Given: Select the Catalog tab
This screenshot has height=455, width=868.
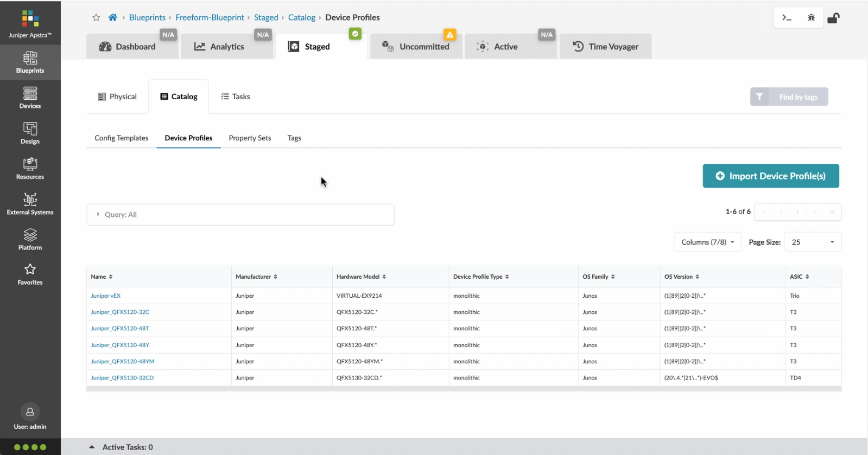Looking at the screenshot, I should tap(179, 97).
